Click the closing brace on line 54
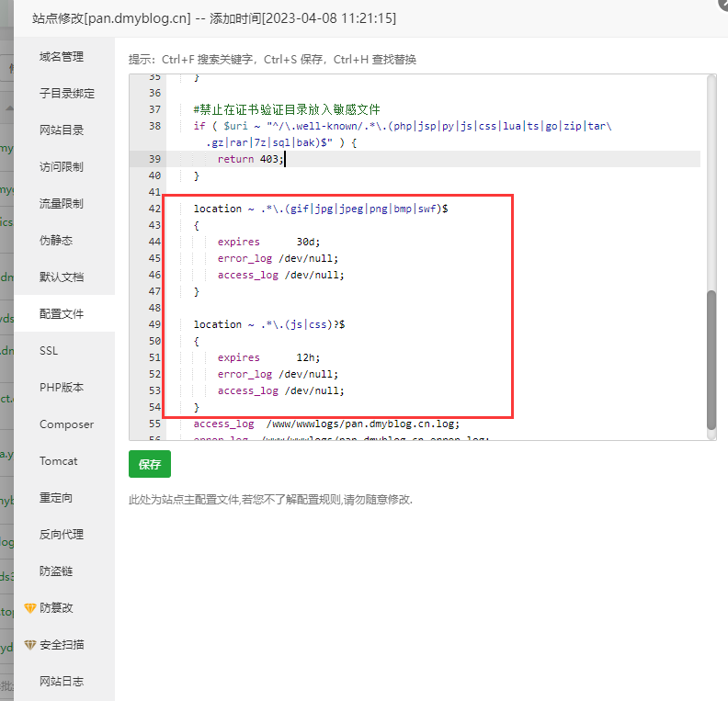This screenshot has height=701, width=728. [x=197, y=407]
